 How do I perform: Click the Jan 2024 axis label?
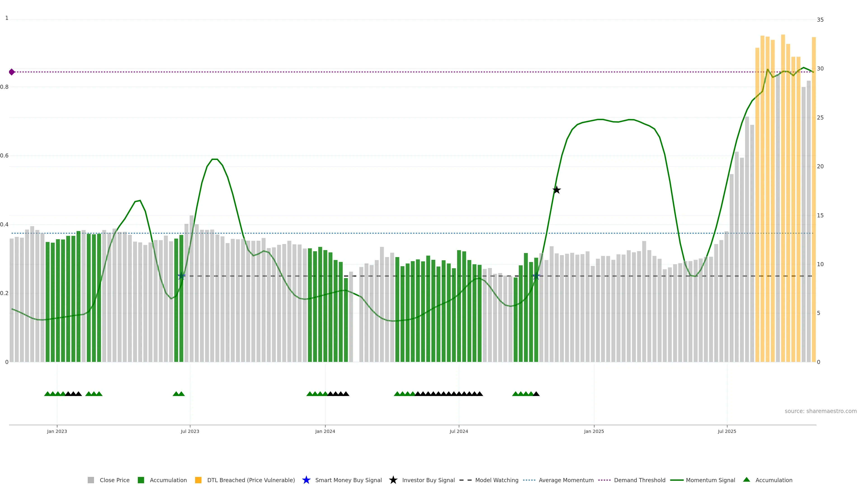325,432
